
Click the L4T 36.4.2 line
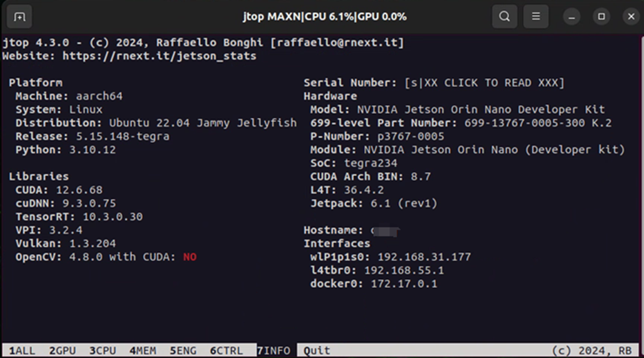[347, 190]
